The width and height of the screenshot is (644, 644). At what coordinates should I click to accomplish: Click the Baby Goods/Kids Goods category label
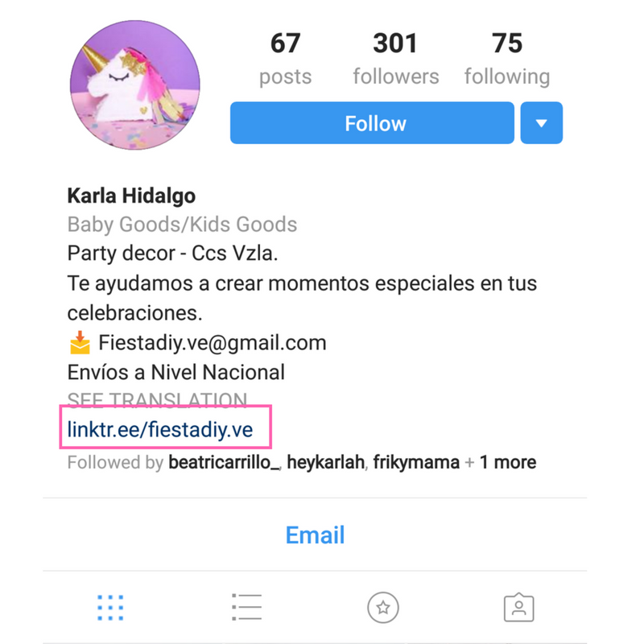(x=182, y=225)
